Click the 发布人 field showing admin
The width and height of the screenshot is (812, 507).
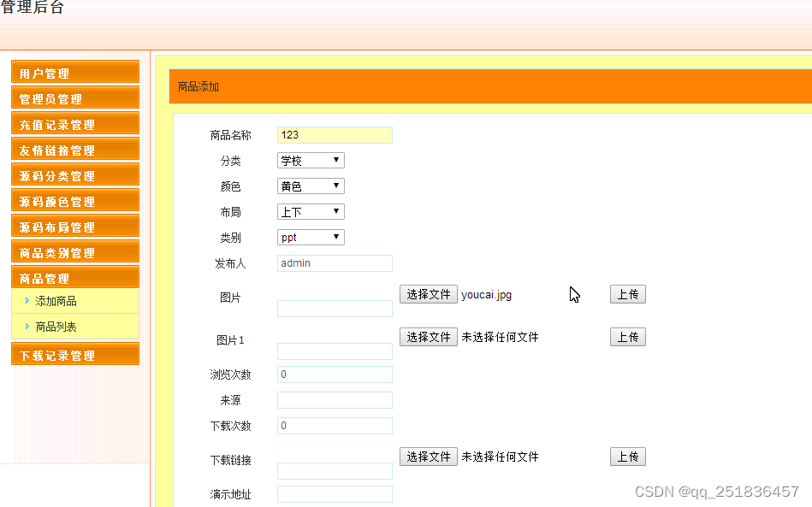pos(335,263)
